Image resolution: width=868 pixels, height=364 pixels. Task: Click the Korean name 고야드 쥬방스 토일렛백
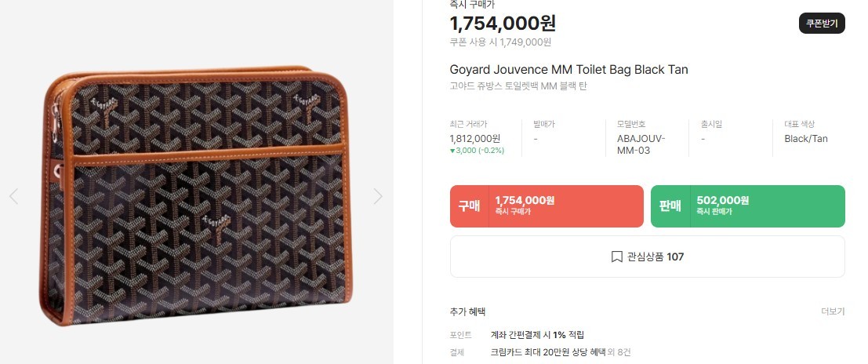518,86
